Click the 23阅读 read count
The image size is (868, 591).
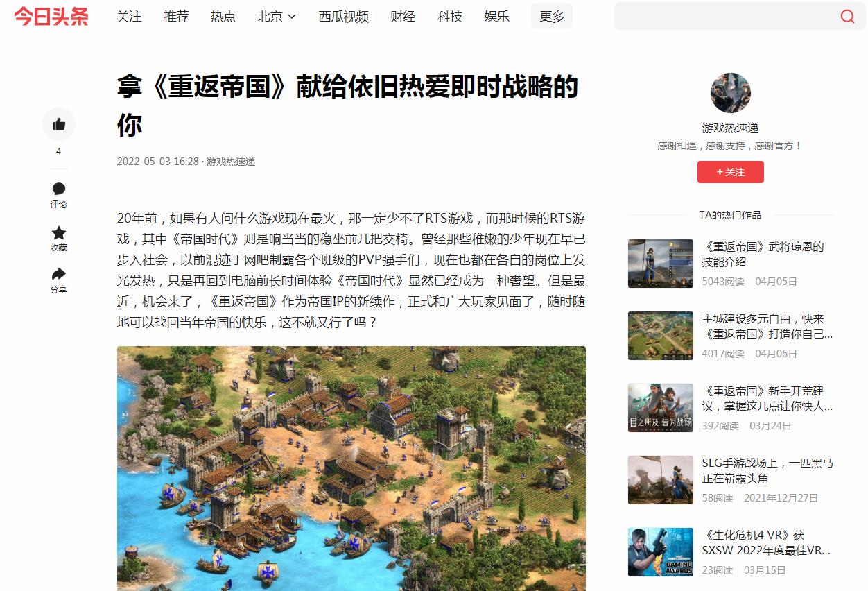pos(718,570)
